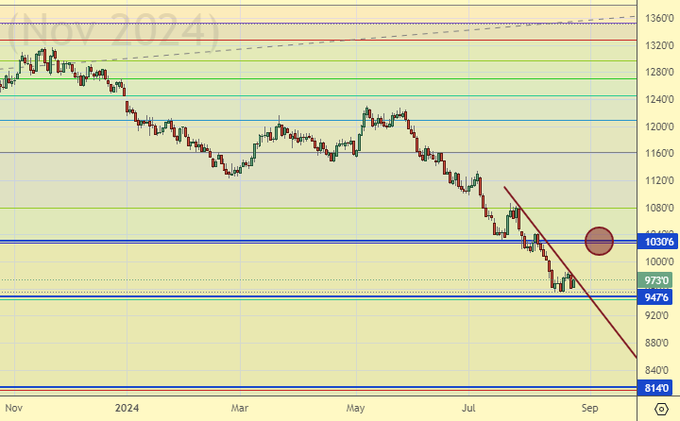Click the 840'0 price scale value

pos(659,343)
